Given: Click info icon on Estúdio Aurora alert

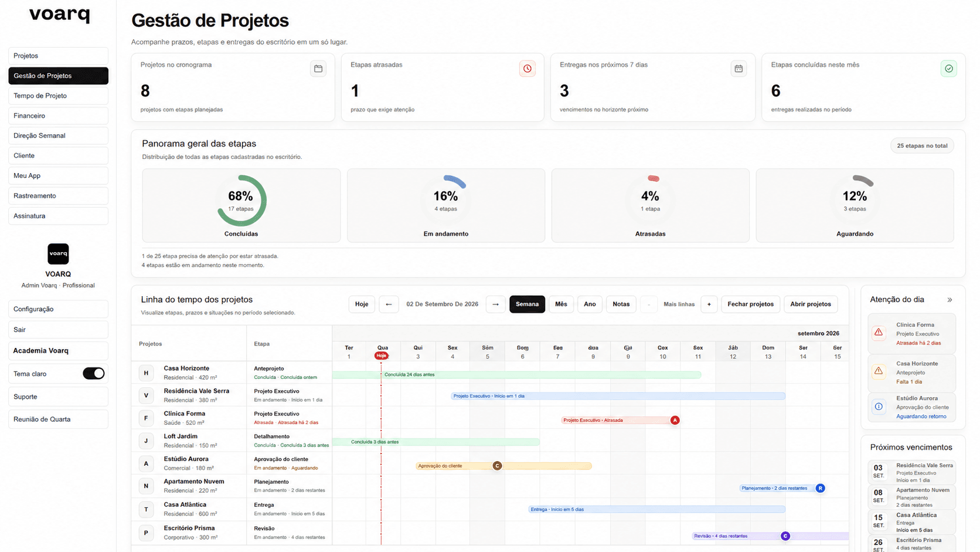Looking at the screenshot, I should [879, 407].
